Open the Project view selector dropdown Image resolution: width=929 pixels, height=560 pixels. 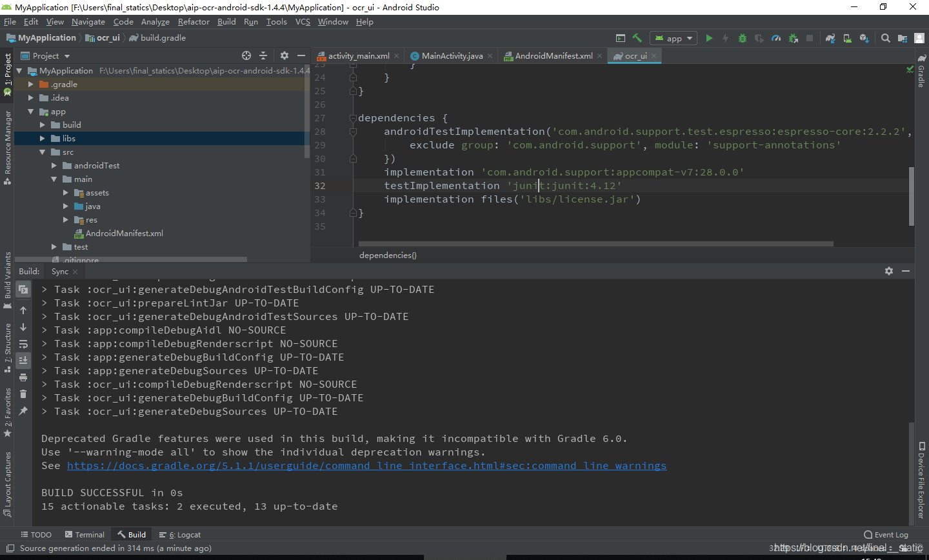click(x=46, y=55)
